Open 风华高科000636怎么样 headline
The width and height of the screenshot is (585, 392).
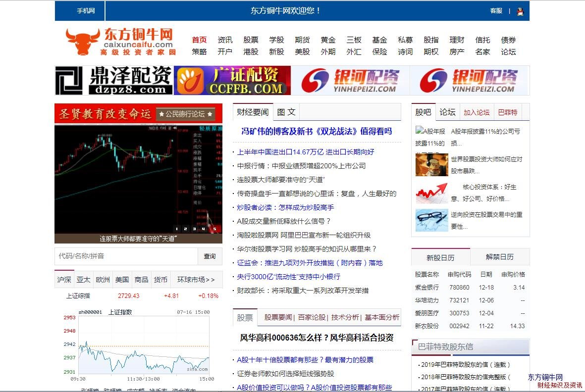(317, 338)
